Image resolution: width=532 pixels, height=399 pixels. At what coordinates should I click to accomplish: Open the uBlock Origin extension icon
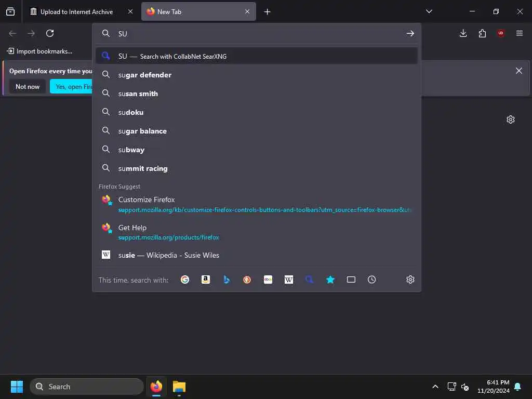pos(501,33)
